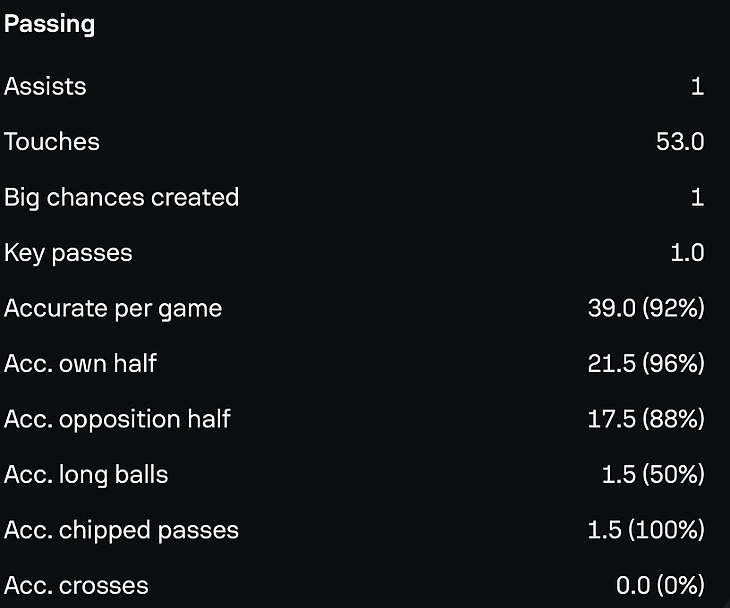Click the 21.5 (96%) own half value
The image size is (730, 608).
click(646, 363)
